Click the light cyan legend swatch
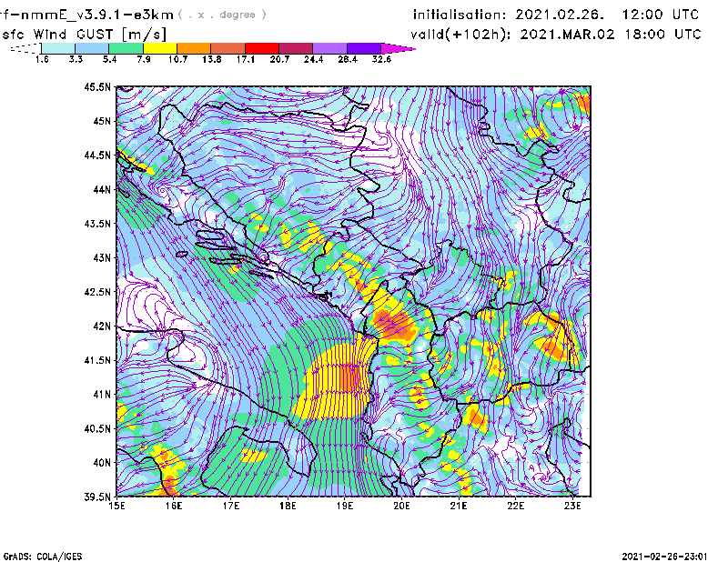Image resolution: width=728 pixels, height=562 pixels. point(58,48)
